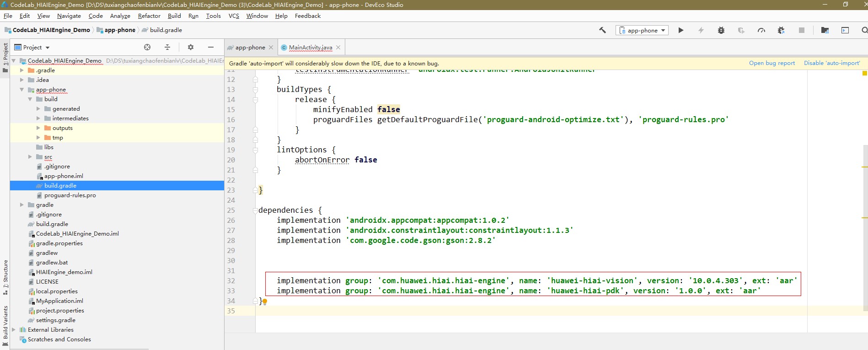Toggle the Structure tool window side tab

coord(5,277)
